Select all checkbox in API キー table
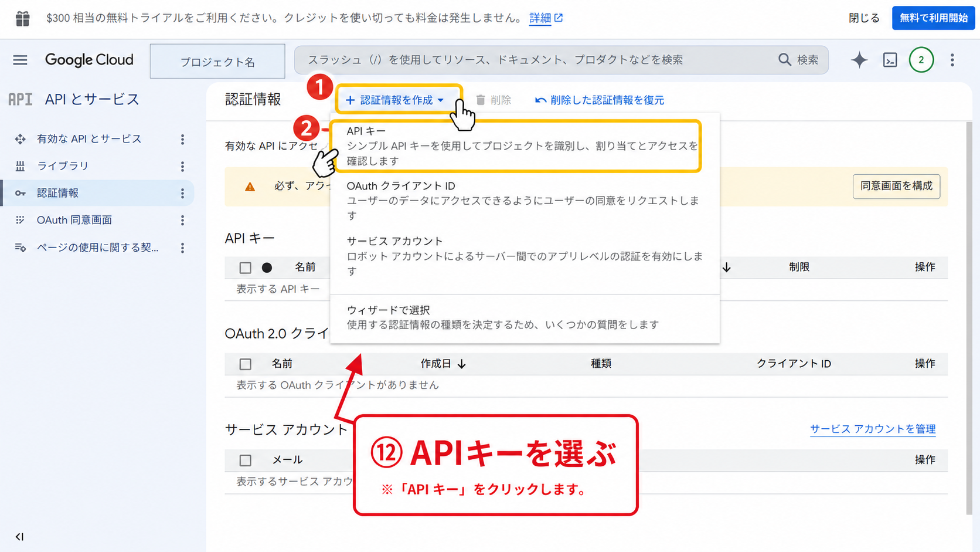Screen dimensions: 980x552 pos(245,268)
